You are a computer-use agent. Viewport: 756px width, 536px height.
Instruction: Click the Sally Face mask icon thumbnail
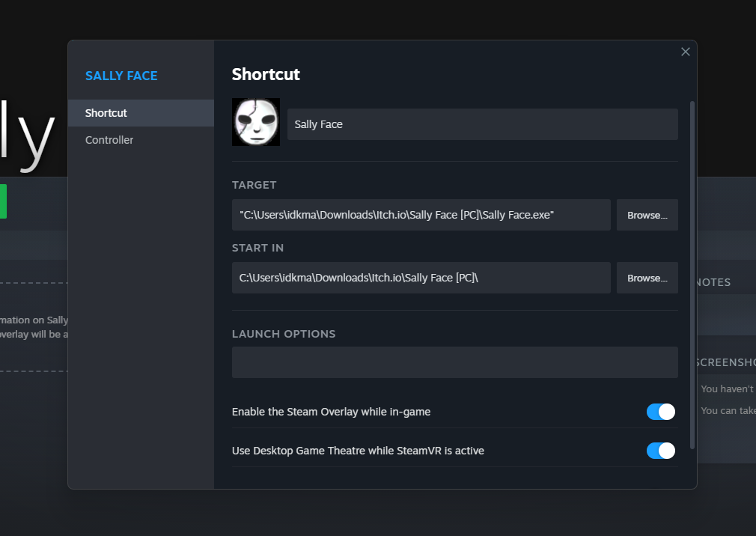click(x=256, y=122)
